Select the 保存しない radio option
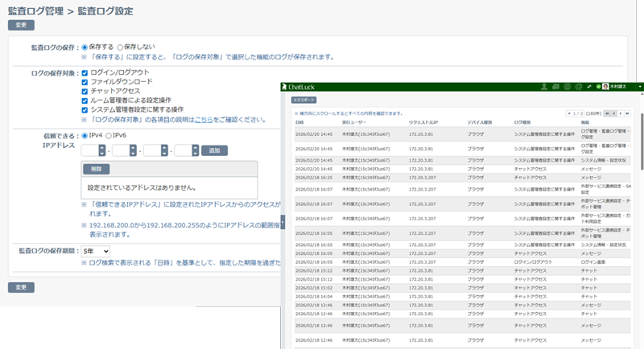 pos(121,47)
